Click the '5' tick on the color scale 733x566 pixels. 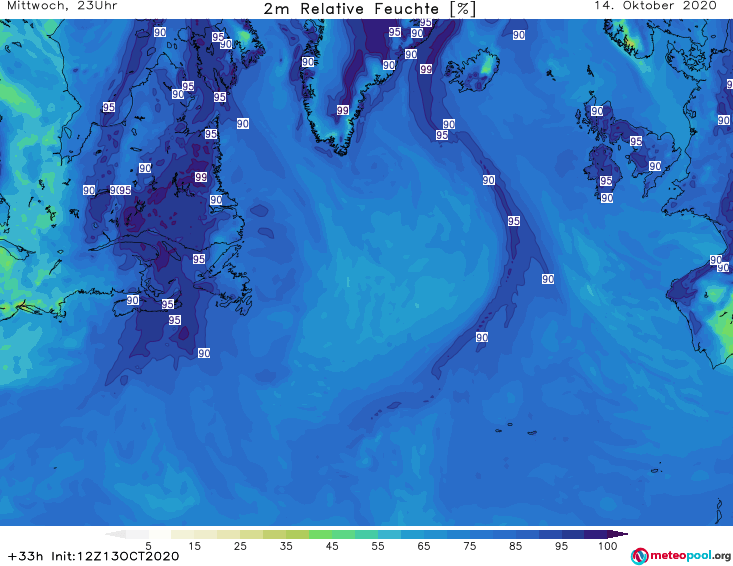click(148, 545)
